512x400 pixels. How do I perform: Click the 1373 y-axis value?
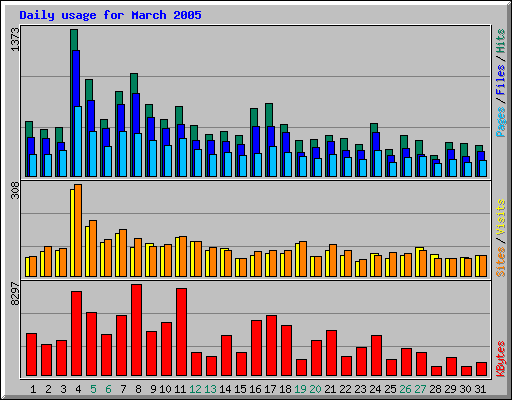15,39
